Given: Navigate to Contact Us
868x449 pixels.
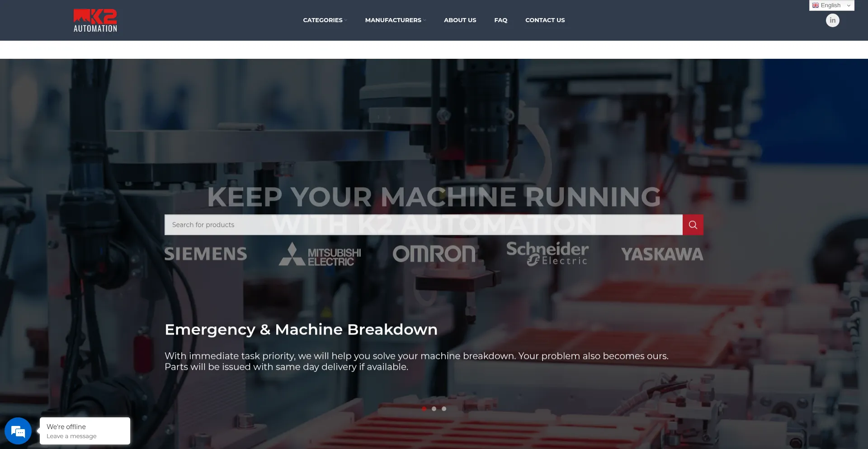Looking at the screenshot, I should tap(545, 20).
